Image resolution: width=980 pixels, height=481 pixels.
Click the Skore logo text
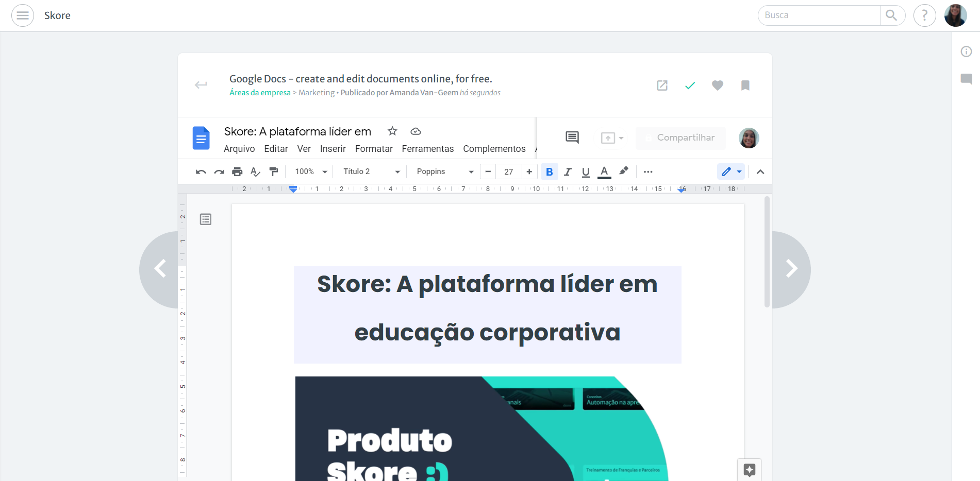click(x=57, y=15)
